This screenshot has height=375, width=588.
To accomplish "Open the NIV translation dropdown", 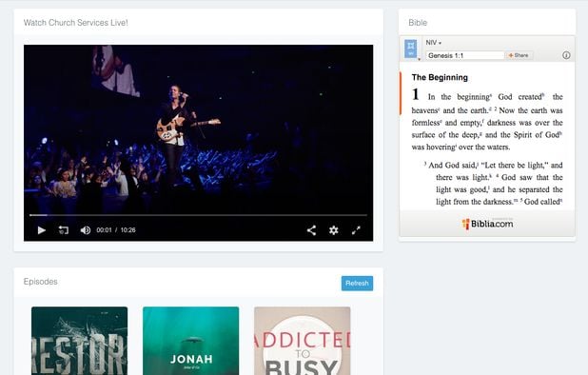I will [x=434, y=43].
